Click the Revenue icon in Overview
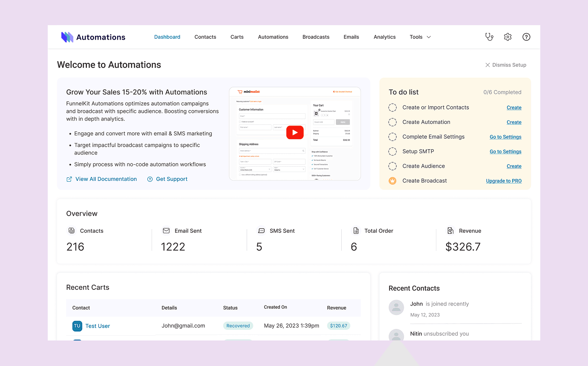 450,231
